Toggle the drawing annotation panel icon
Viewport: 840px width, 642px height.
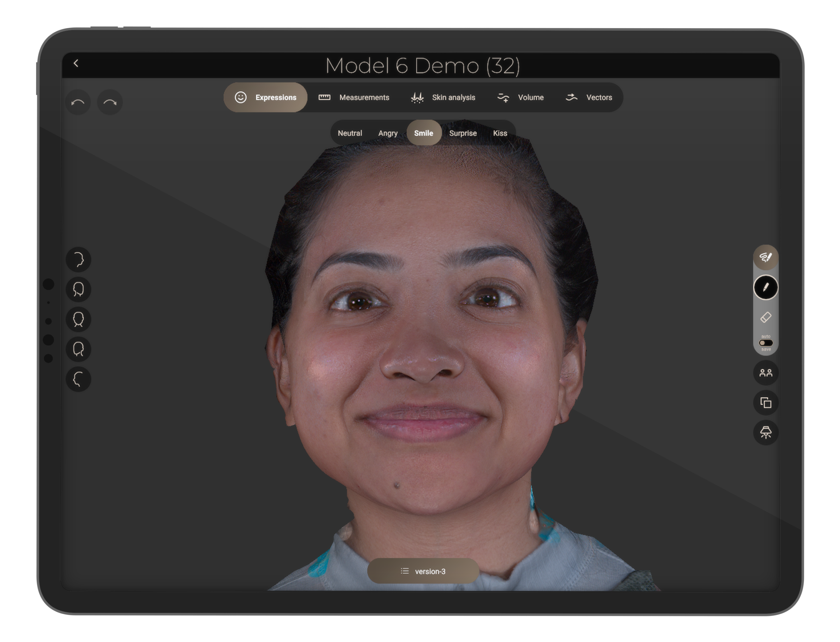(766, 257)
